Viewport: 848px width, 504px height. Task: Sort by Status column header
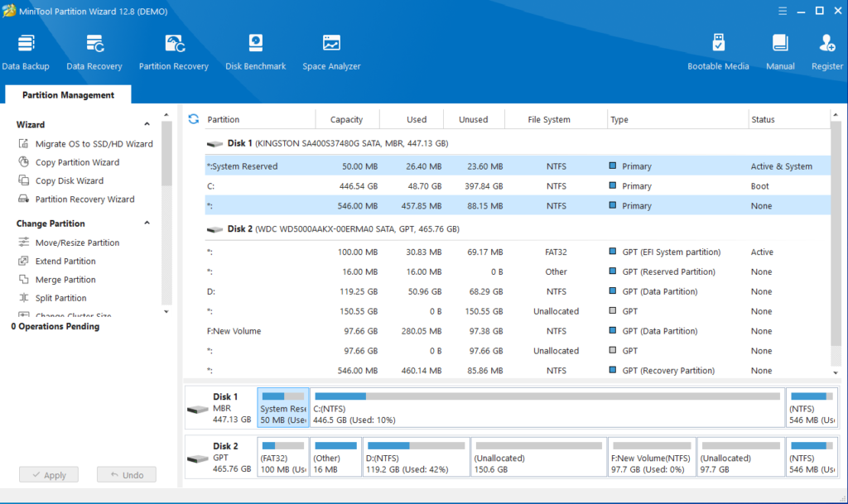point(789,119)
